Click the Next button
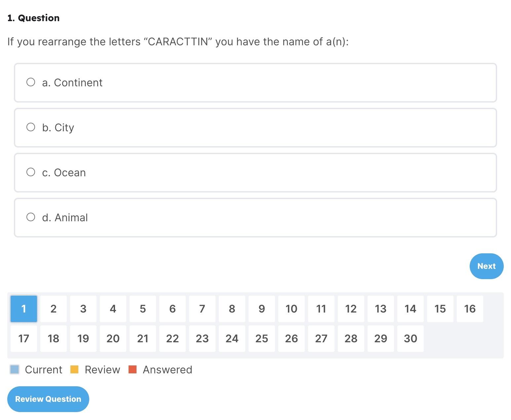 pyautogui.click(x=486, y=266)
